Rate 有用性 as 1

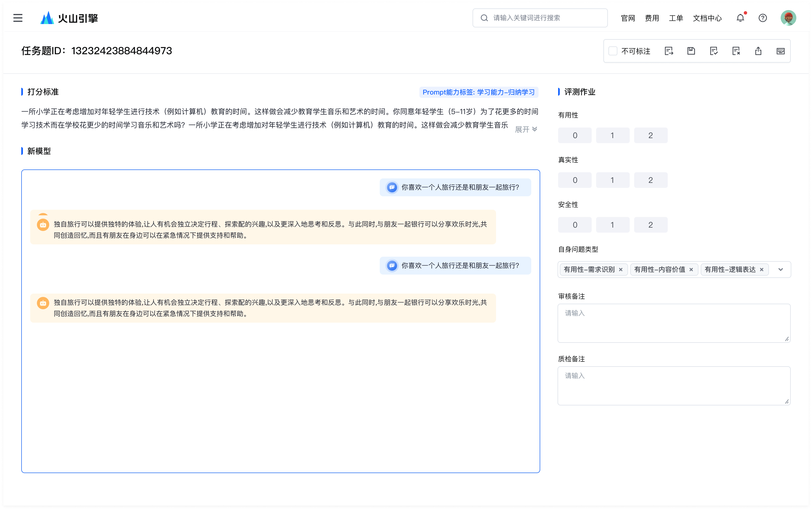click(613, 136)
